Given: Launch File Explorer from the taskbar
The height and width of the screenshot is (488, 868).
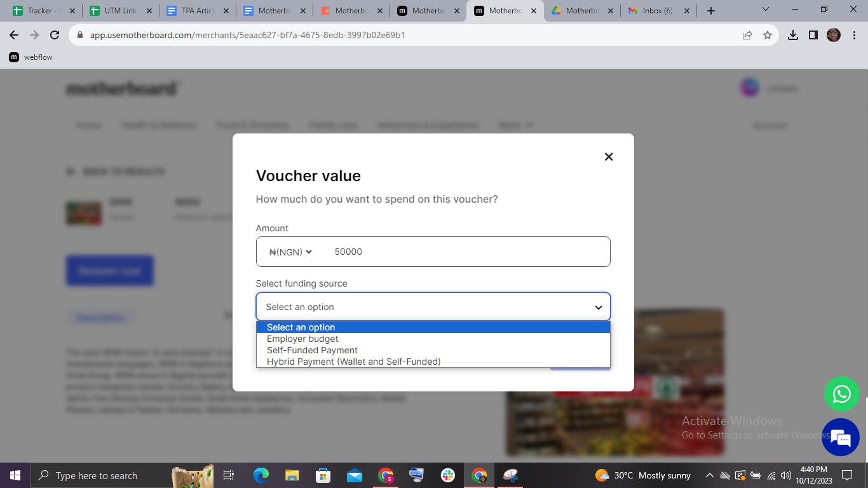Looking at the screenshot, I should pos(292,475).
